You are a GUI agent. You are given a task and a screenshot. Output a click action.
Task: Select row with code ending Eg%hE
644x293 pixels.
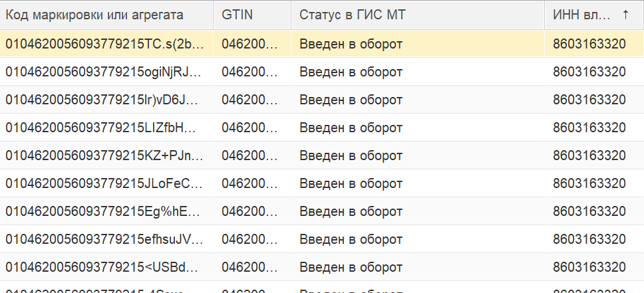322,211
